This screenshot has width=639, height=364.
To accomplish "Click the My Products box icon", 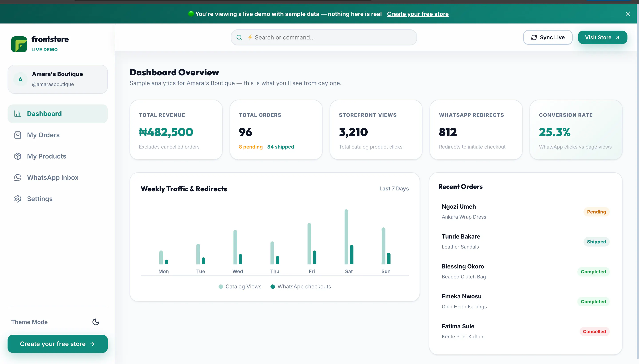I will coord(18,156).
